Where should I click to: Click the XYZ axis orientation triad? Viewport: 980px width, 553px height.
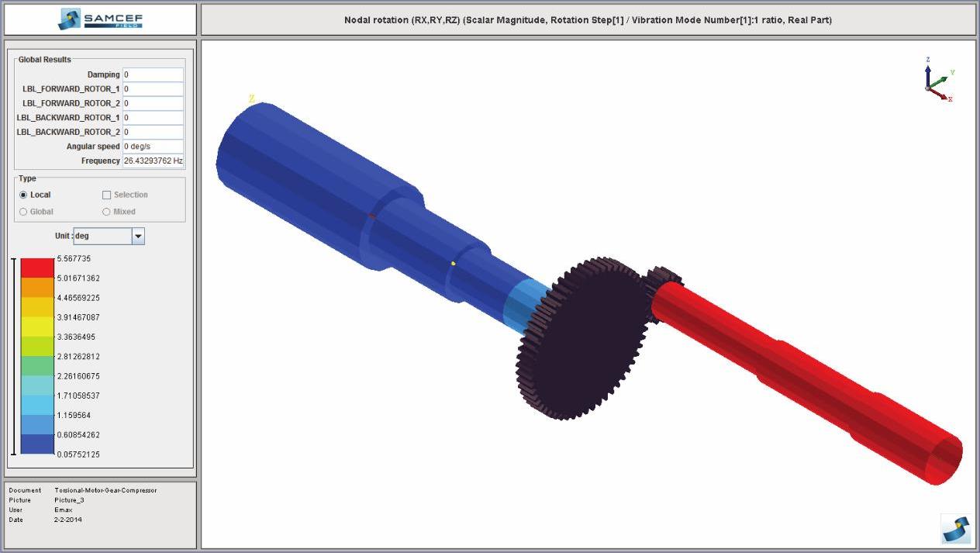[937, 81]
